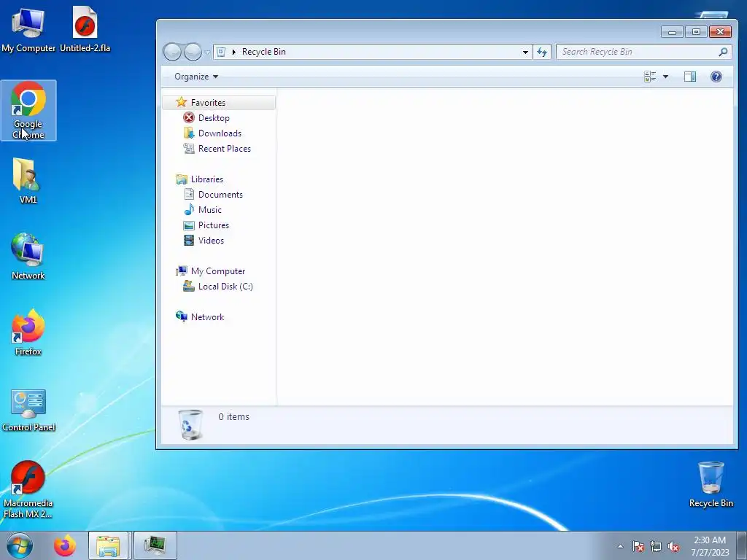Click the address bar breadcrumb arrow
This screenshot has width=747, height=560.
[234, 52]
